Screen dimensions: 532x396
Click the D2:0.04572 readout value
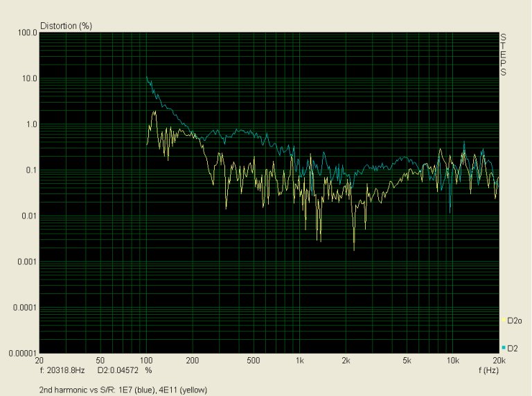[118, 370]
